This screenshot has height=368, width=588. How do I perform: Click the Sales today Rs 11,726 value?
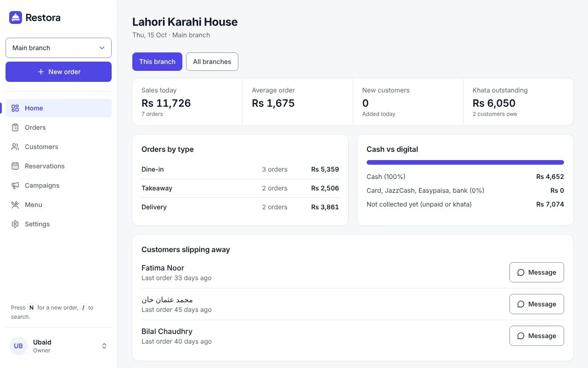coord(166,103)
